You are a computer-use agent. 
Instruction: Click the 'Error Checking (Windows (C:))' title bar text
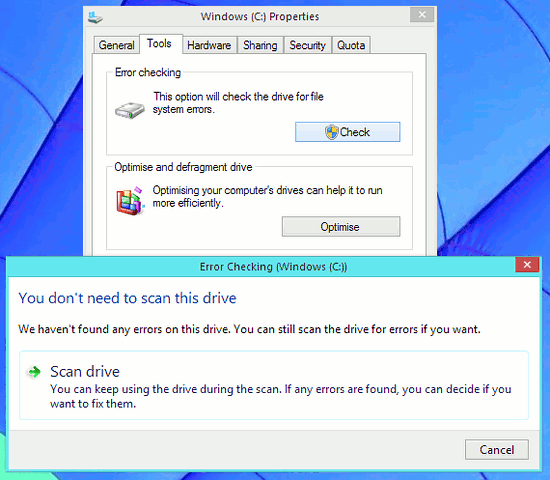click(x=274, y=267)
